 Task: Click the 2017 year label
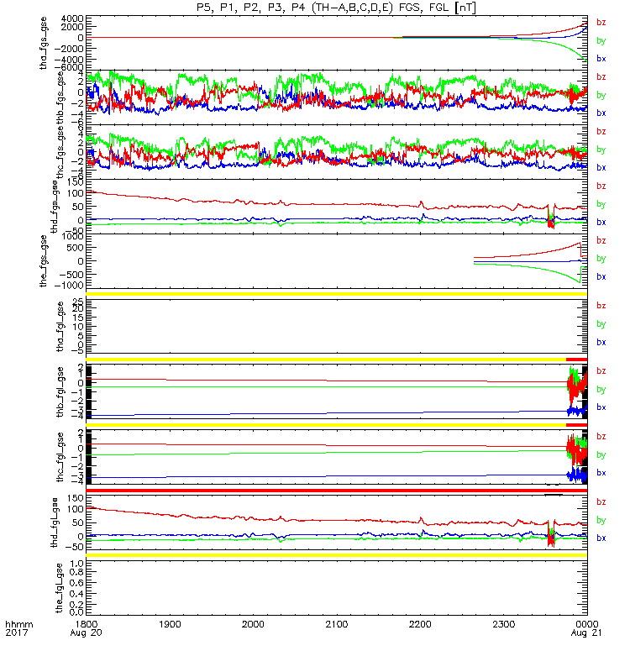17,633
